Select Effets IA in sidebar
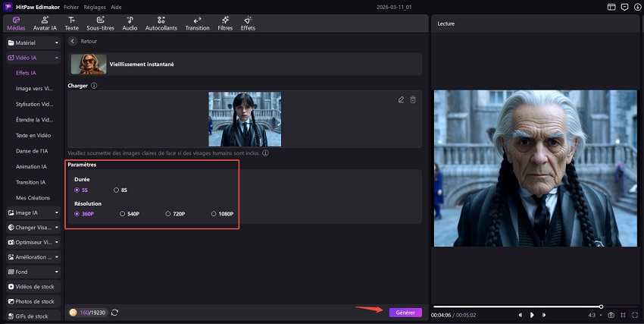This screenshot has width=644, height=324. click(x=26, y=73)
